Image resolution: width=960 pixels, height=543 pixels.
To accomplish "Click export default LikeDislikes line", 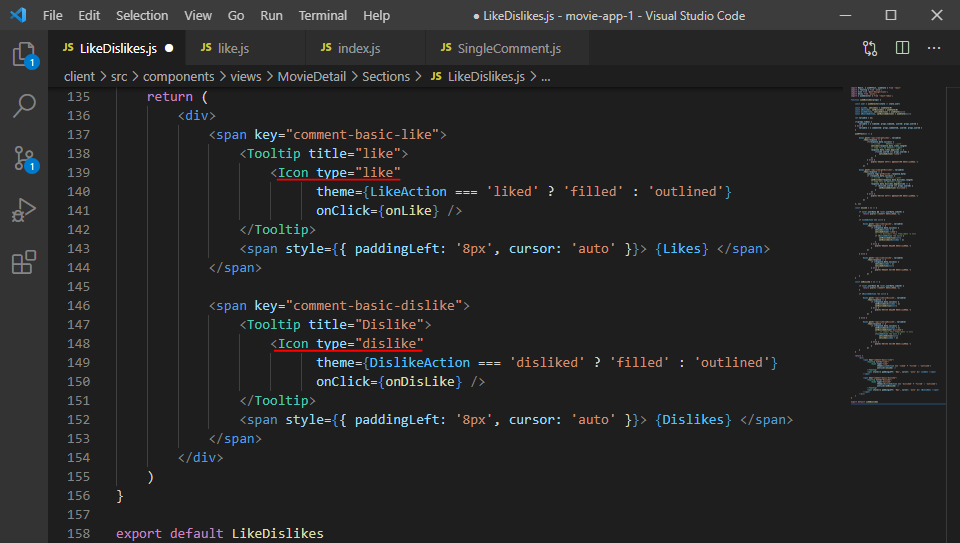I will coord(220,533).
